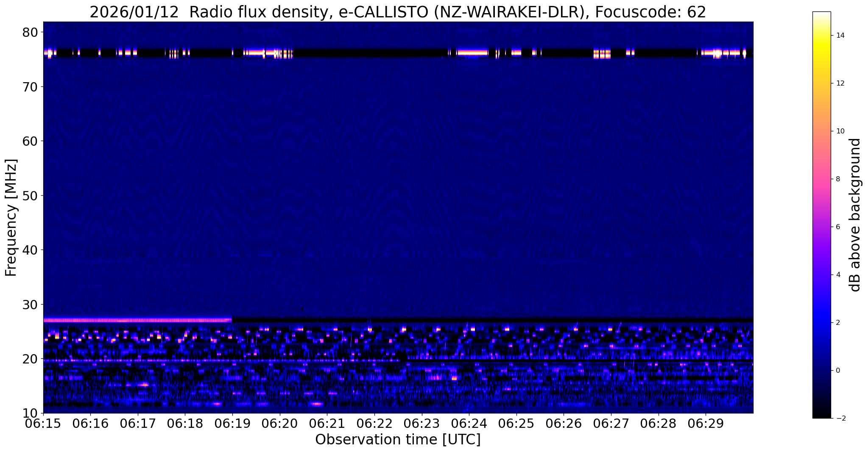The width and height of the screenshot is (868, 452).
Task: Click the 06:20 time tick label
Action: coord(280,423)
